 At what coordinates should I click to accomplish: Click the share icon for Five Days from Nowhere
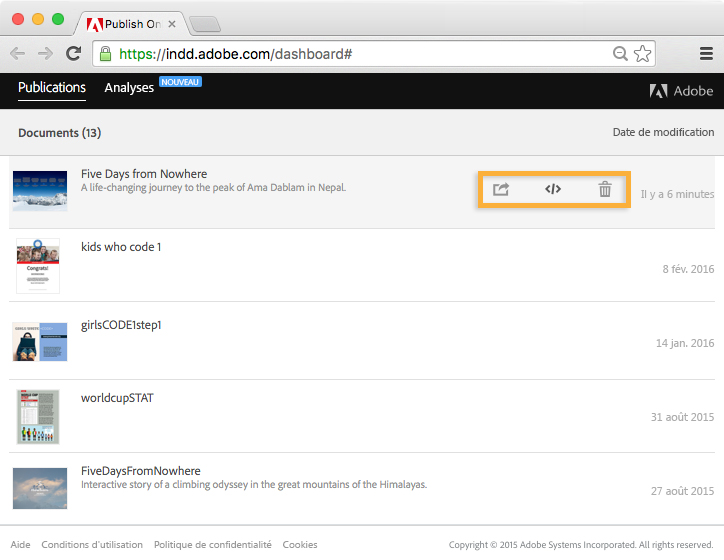(501, 189)
